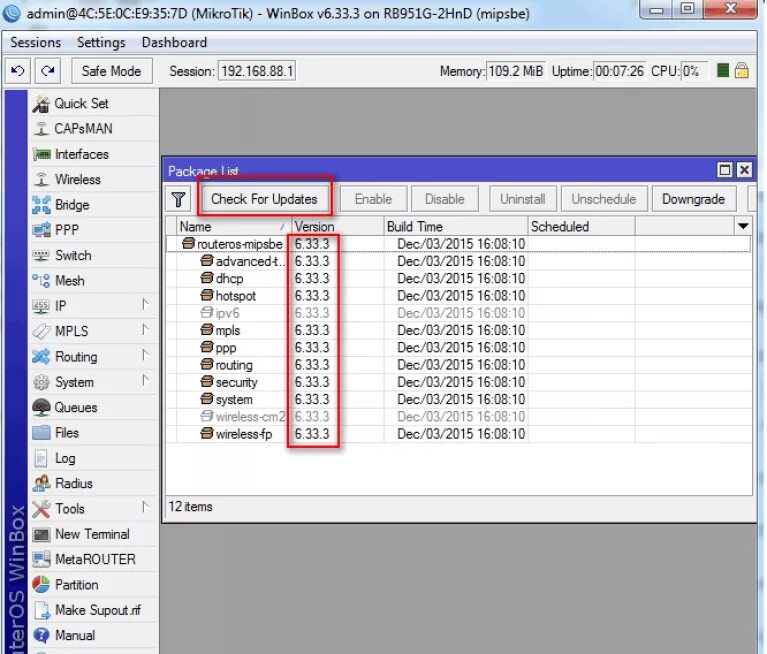
Task: Click the Disable button
Action: click(445, 199)
